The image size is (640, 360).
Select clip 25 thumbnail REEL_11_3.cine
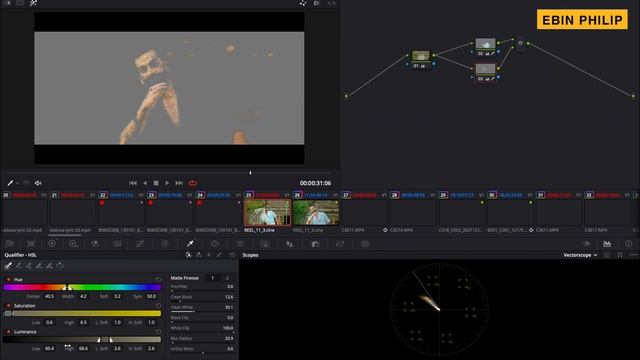point(267,212)
